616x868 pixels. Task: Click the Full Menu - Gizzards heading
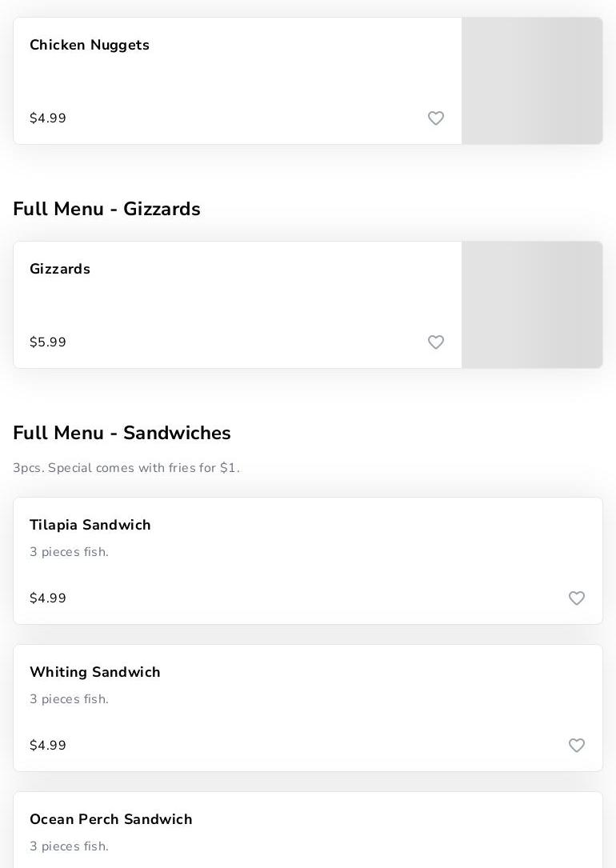[x=106, y=210]
